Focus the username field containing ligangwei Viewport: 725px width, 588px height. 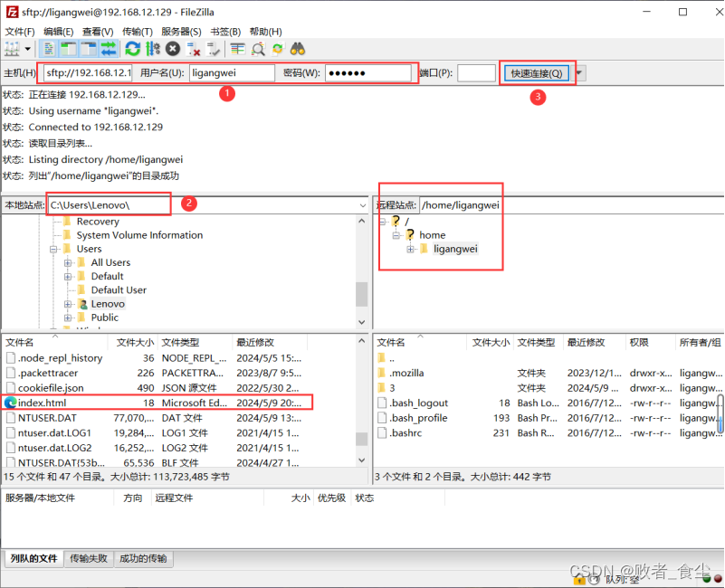pos(232,73)
